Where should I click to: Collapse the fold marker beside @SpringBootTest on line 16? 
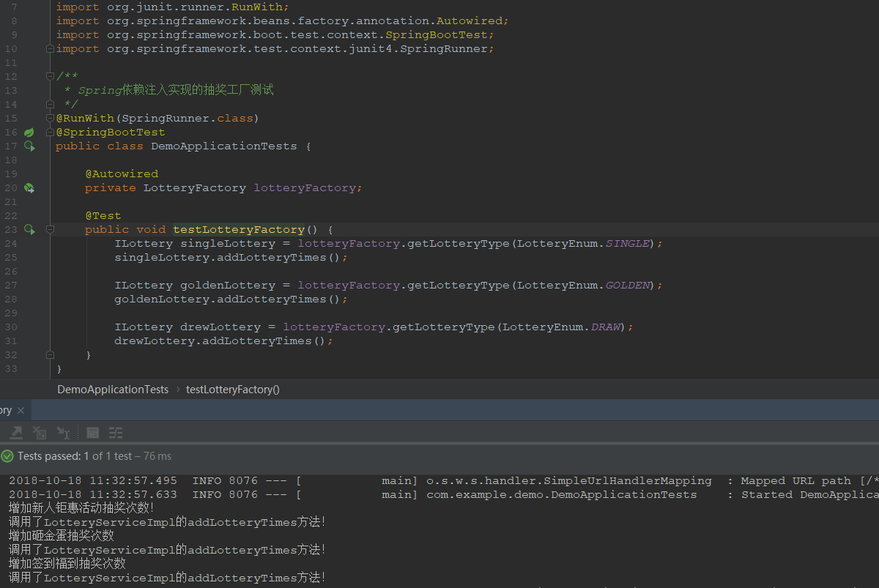[x=50, y=133]
